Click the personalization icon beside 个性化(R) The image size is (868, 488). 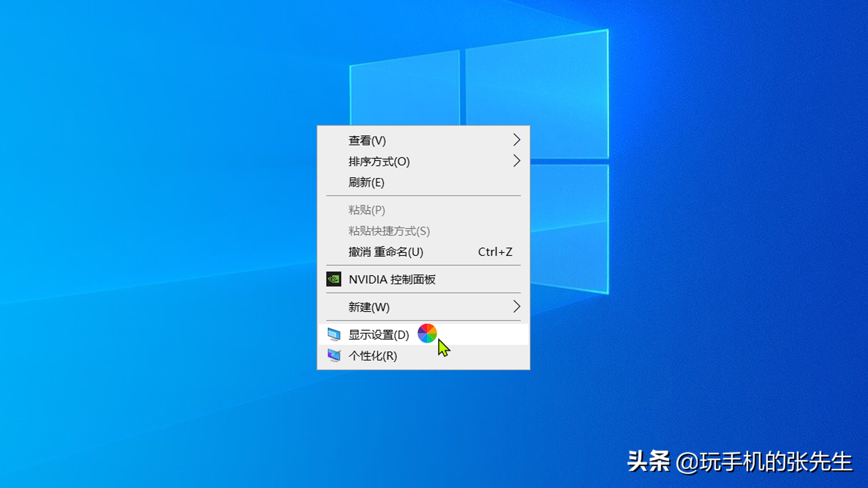(x=334, y=355)
